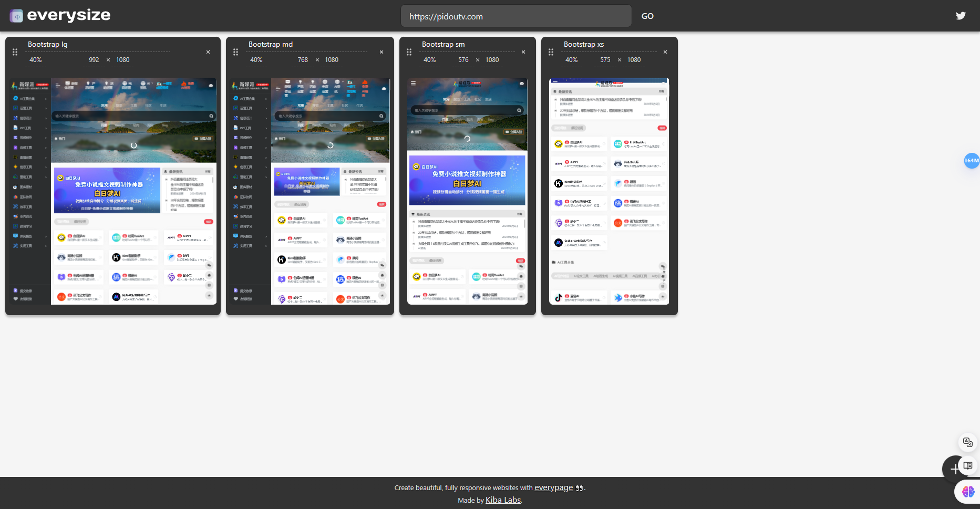Screen dimensions: 980x509
Task: Grab the Bootstrap sm panel drag handle
Action: point(409,52)
